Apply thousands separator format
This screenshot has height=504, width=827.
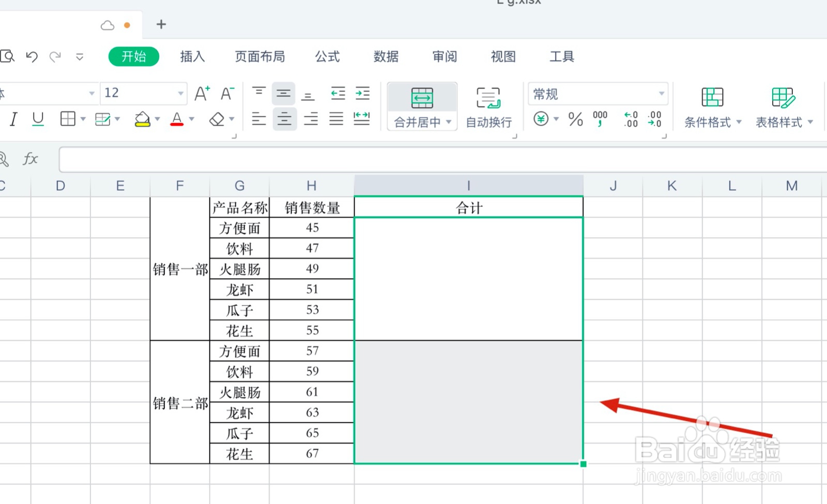point(600,119)
